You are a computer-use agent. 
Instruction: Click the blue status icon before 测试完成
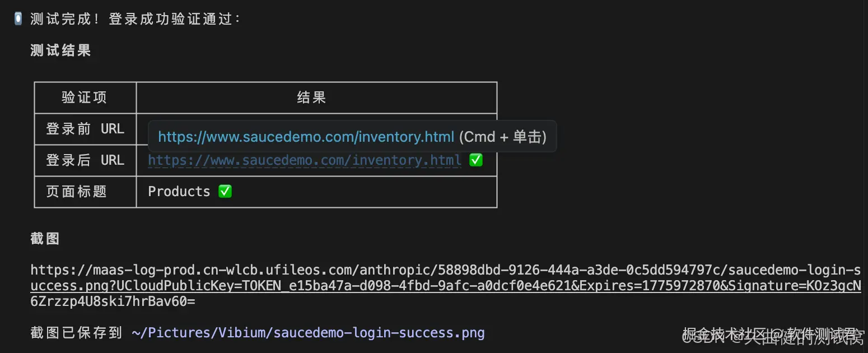coord(18,18)
